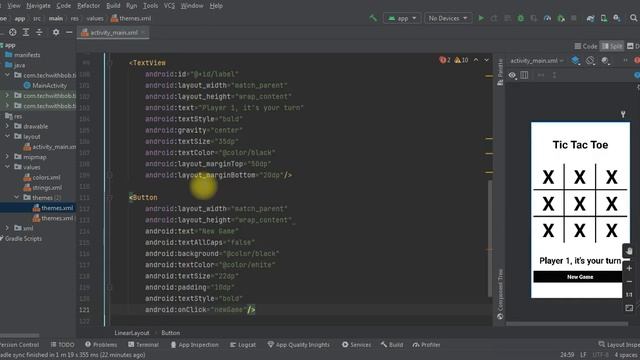Viewport: 640px width, 360px height.
Task: Jump to previous highlighted error arrow
Action: point(476,60)
